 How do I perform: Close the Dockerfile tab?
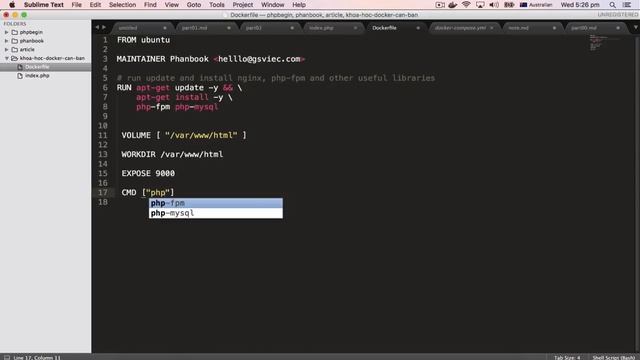[x=418, y=28]
